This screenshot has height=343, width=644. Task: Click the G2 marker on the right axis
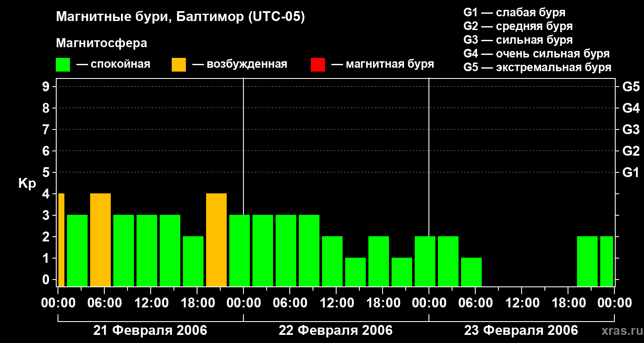(x=631, y=151)
